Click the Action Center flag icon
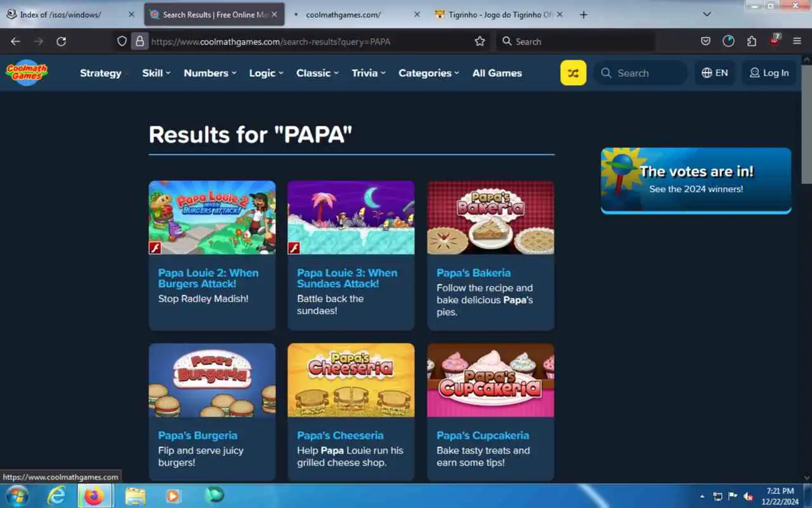The width and height of the screenshot is (812, 508). [733, 497]
